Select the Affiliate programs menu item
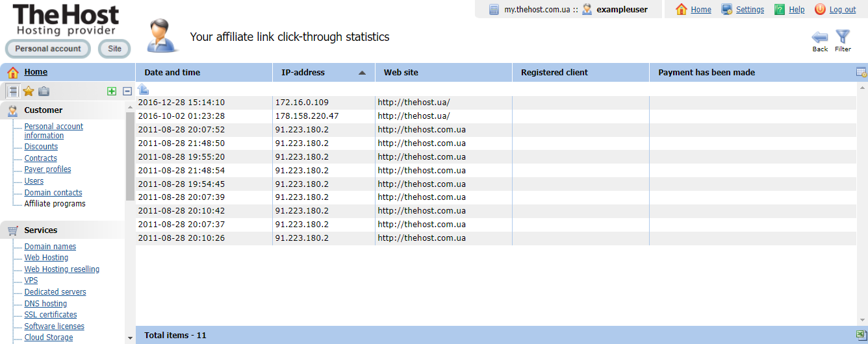Screen dimensions: 868x344 (55, 204)
